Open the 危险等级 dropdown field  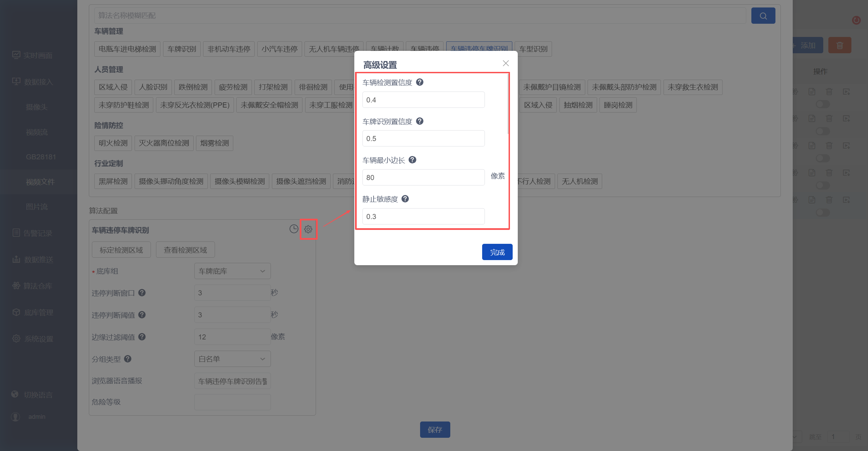(232, 402)
